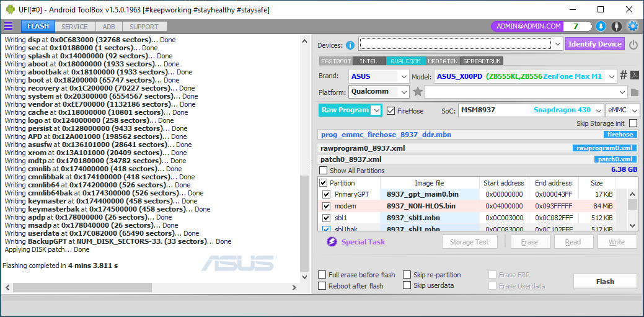Click the Special Task lightning icon
Screen dimensions: 644x317
coord(332,242)
